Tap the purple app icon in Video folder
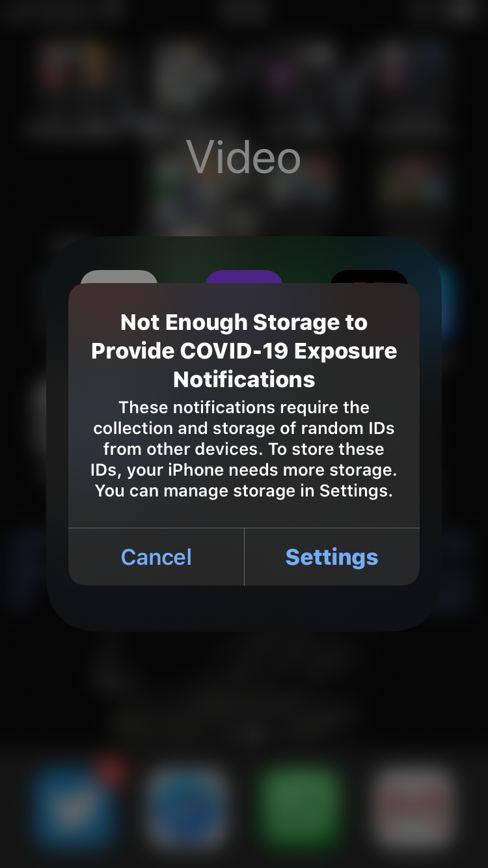The width and height of the screenshot is (488, 868). (x=244, y=277)
